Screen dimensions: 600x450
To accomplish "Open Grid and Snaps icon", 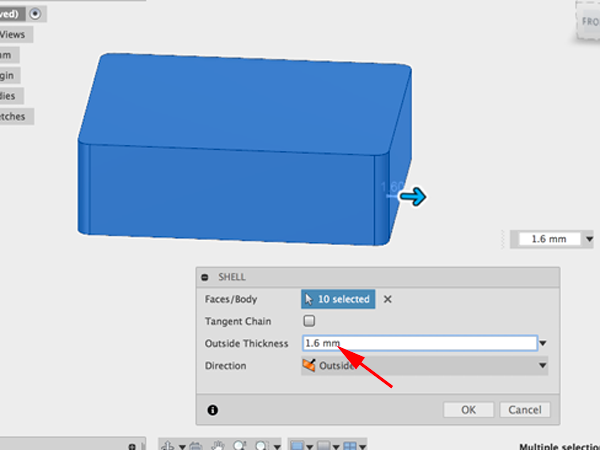I will click(324, 446).
